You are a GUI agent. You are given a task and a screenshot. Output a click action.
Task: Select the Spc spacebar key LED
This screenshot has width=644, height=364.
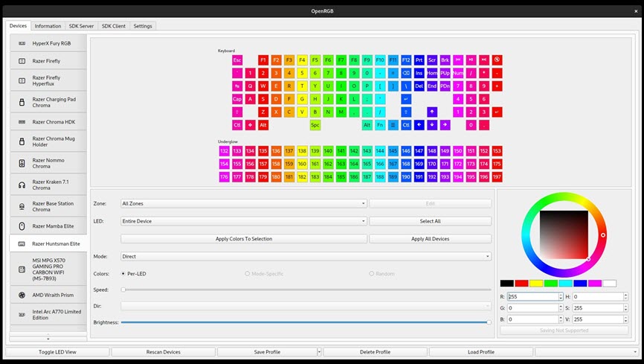(x=315, y=125)
